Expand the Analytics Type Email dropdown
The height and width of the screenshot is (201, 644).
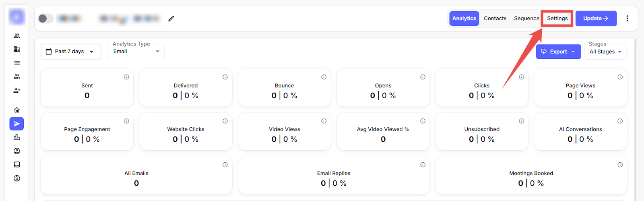(x=136, y=52)
